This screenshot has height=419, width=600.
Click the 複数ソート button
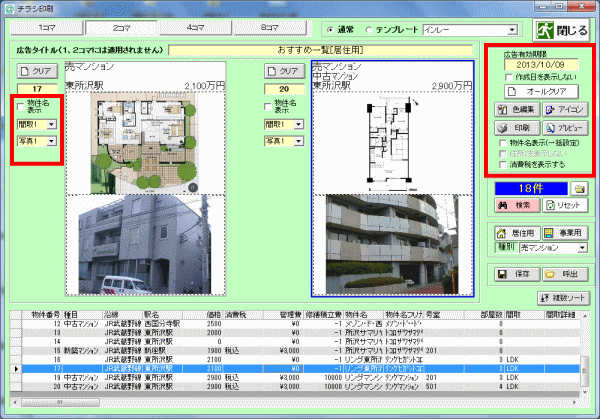click(x=563, y=298)
